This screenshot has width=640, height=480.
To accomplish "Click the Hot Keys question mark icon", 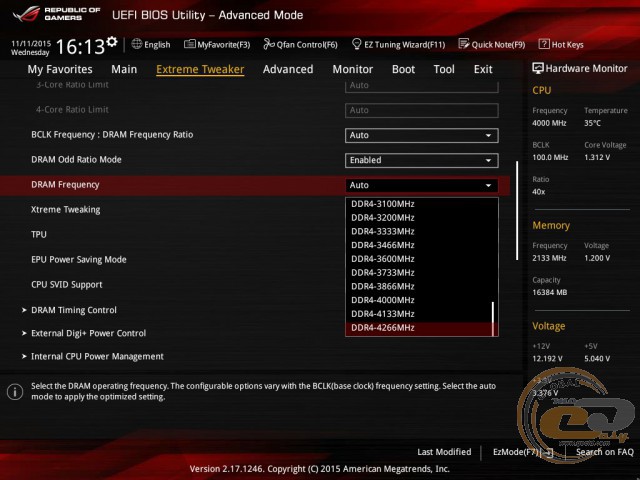I will tap(544, 44).
